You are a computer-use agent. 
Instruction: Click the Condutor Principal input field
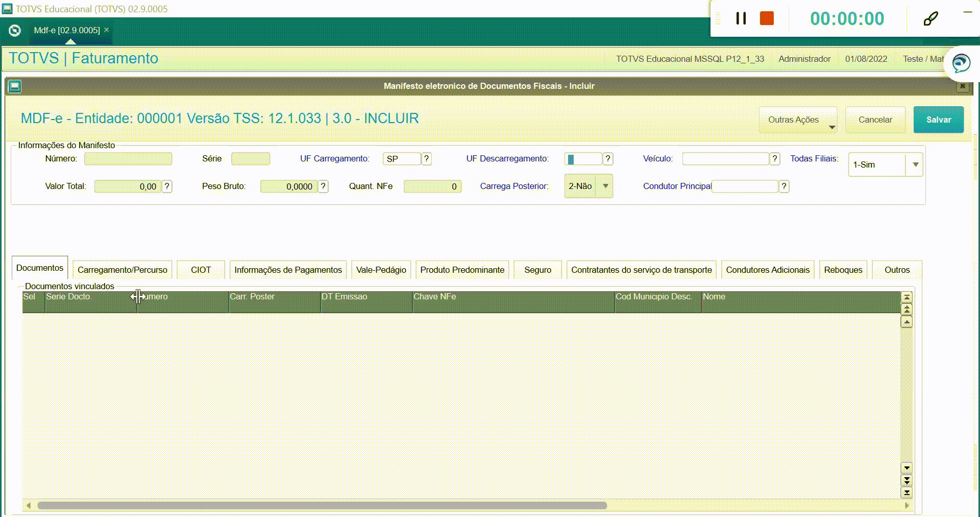tap(745, 186)
